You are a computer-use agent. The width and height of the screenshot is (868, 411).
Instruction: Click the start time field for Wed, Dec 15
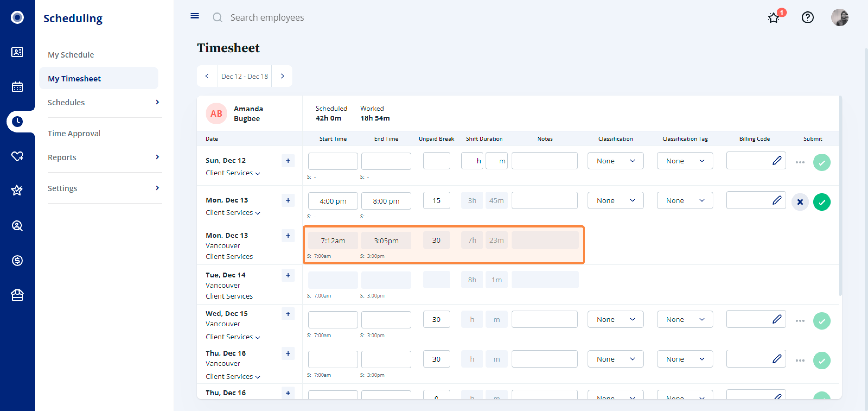333,320
